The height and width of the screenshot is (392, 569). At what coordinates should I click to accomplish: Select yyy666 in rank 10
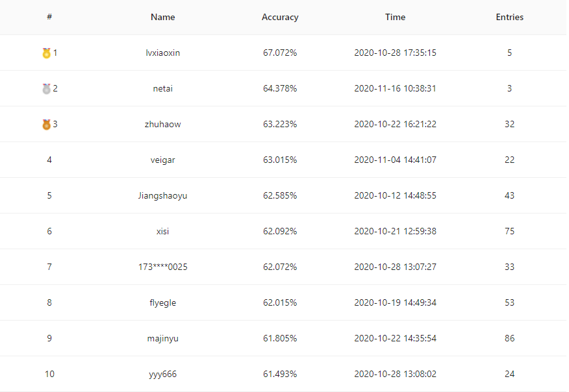click(163, 374)
